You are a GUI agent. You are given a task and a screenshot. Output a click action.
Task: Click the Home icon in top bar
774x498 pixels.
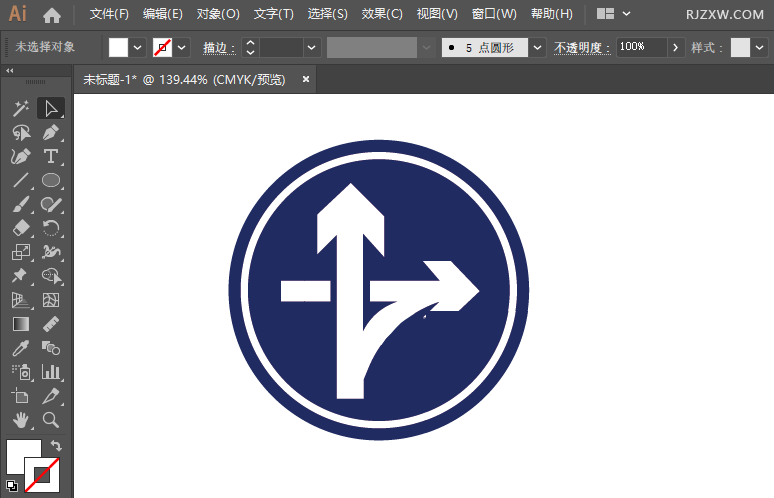52,15
